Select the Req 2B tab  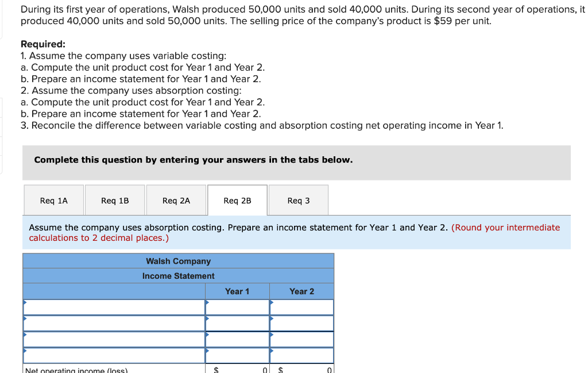click(237, 200)
